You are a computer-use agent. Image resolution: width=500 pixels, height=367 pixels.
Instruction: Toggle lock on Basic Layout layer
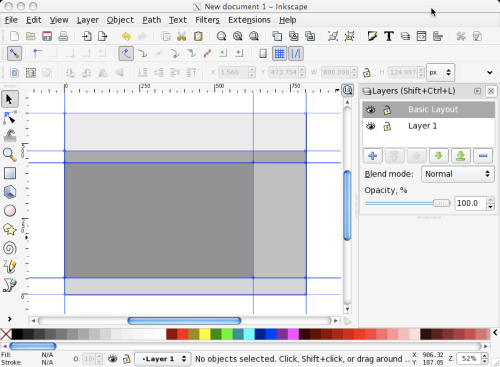pyautogui.click(x=387, y=109)
